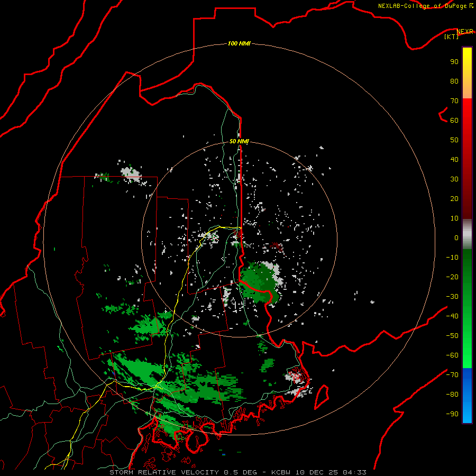
Task: Click the -50 value on the velocity scale
Action: [452, 336]
